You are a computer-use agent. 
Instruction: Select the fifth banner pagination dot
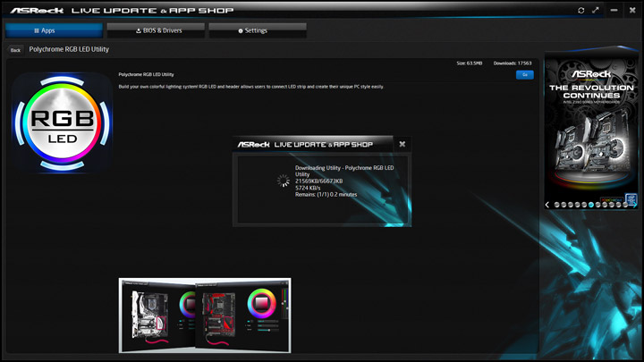click(584, 205)
